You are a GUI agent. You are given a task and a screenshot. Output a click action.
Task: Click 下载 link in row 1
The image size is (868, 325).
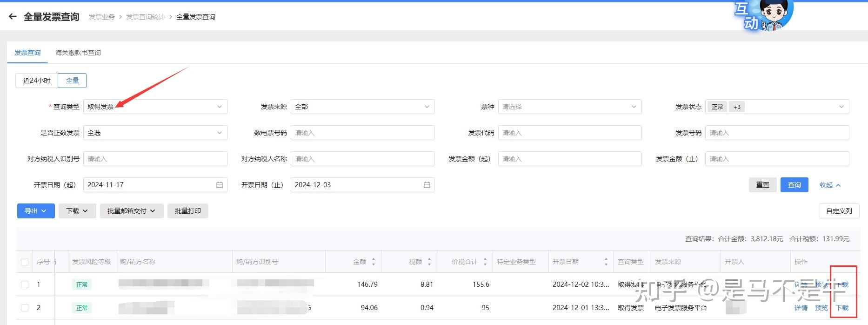coord(842,284)
